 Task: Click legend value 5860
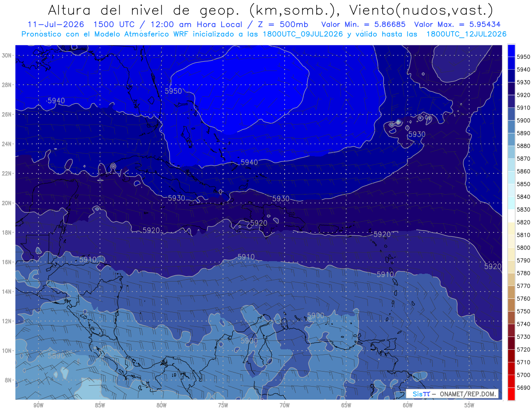point(524,171)
